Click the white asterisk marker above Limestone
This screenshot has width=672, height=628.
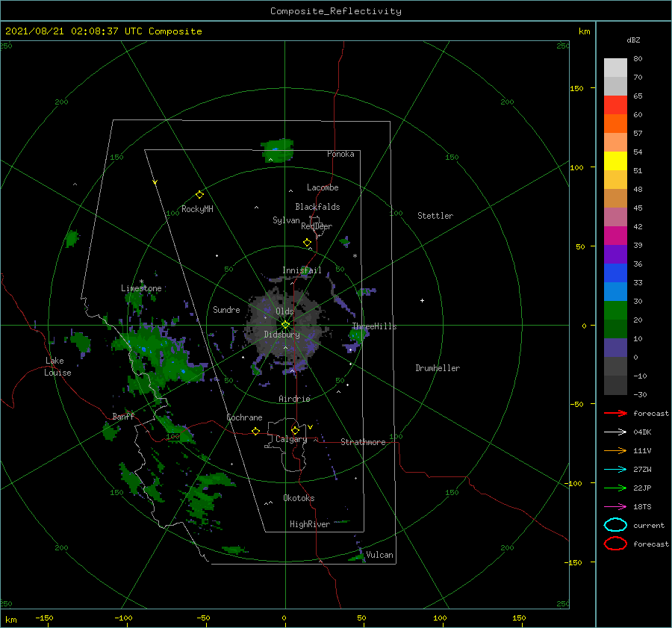click(x=141, y=282)
